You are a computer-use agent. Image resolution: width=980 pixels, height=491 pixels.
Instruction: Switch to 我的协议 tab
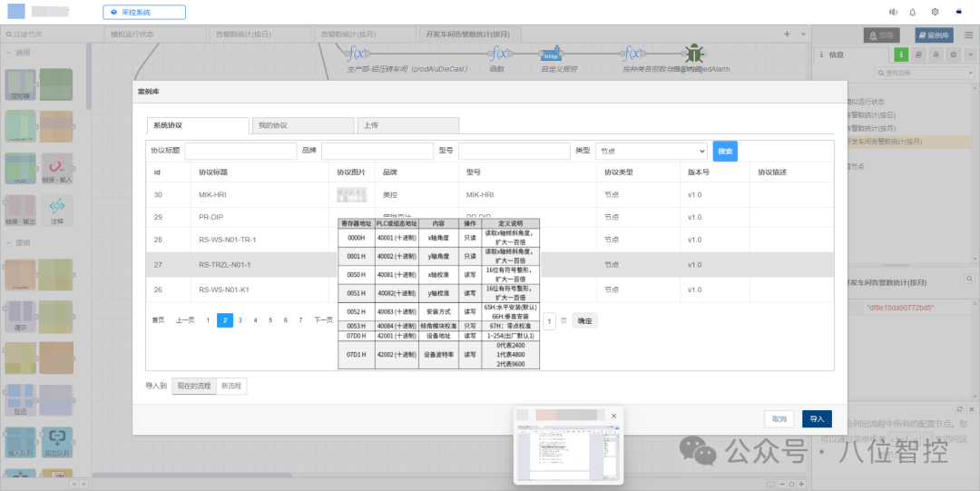[302, 125]
